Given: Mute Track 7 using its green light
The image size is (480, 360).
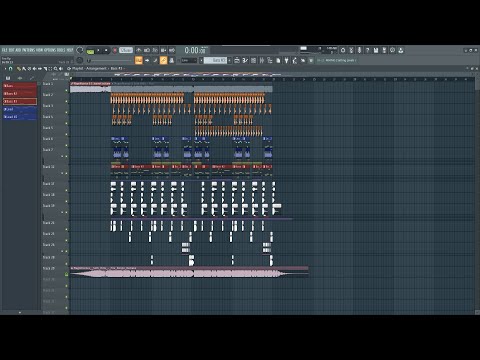Looking at the screenshot, I should (67, 156).
